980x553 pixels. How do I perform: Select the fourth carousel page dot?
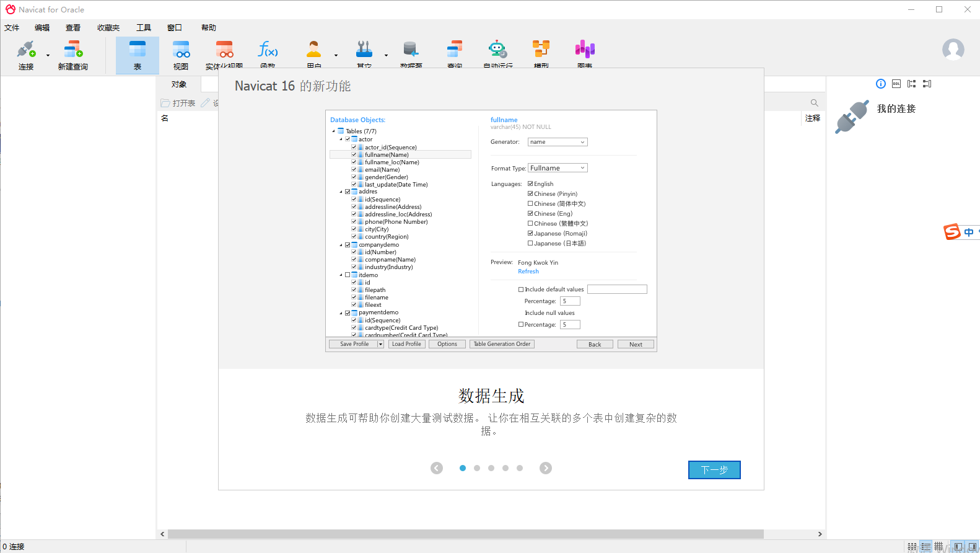coord(505,468)
